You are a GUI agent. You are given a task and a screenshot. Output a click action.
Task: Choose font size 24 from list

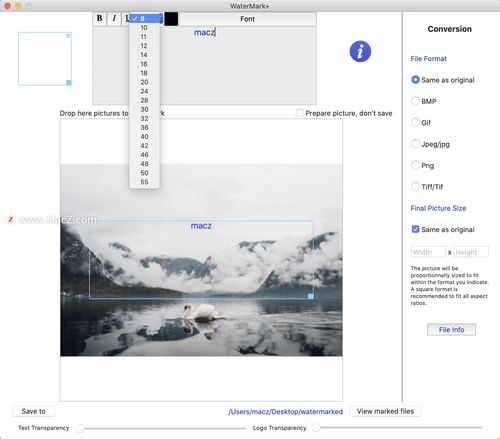(144, 91)
